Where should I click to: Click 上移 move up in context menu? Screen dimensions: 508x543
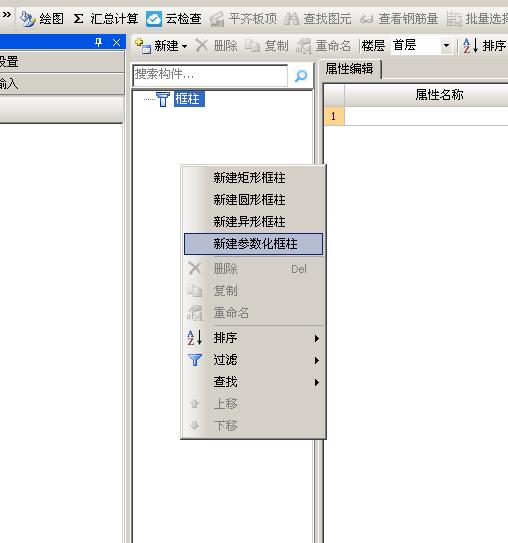pos(253,403)
